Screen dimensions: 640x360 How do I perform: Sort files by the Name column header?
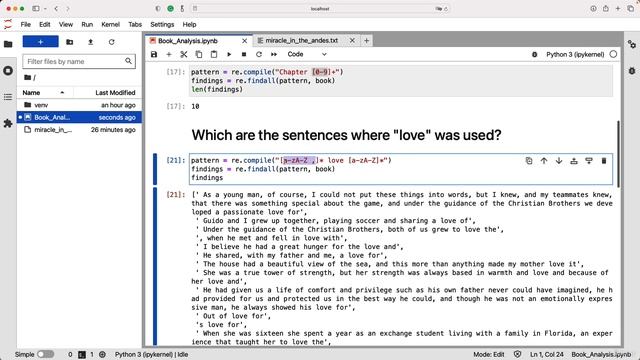click(x=43, y=93)
